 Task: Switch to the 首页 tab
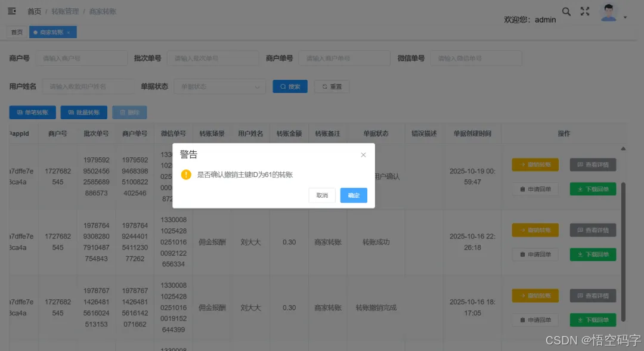(17, 32)
